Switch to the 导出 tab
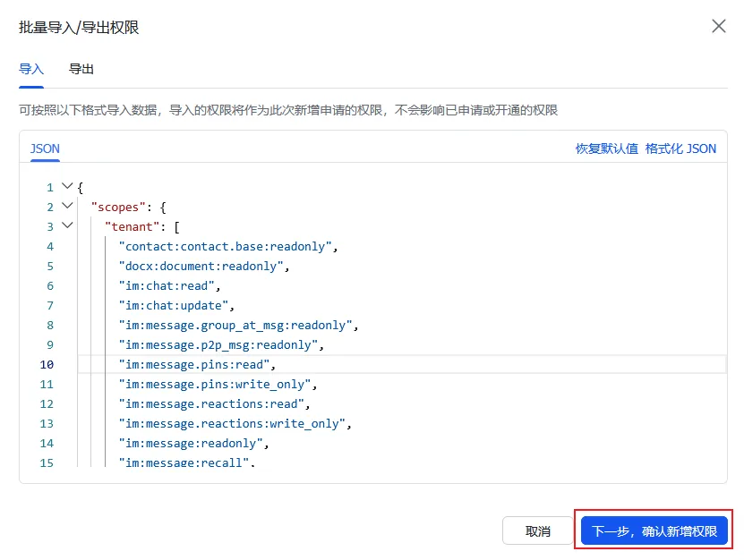The width and height of the screenshot is (744, 560). (81, 69)
